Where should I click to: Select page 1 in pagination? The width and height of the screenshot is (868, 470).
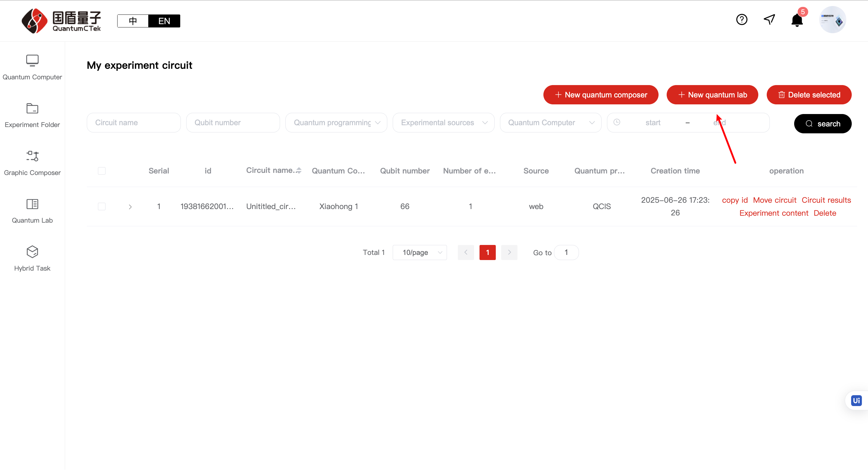tap(487, 252)
